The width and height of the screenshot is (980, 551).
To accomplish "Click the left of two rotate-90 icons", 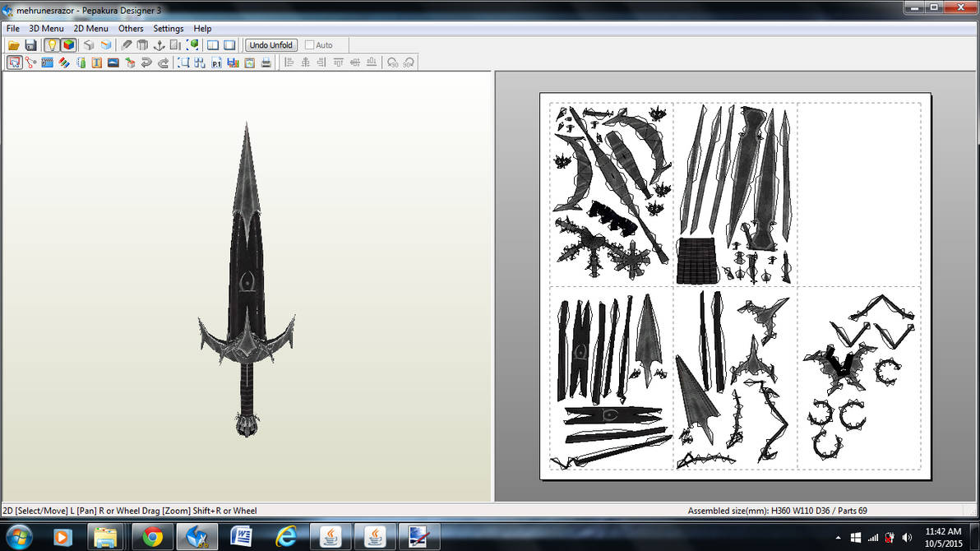I will (x=392, y=63).
